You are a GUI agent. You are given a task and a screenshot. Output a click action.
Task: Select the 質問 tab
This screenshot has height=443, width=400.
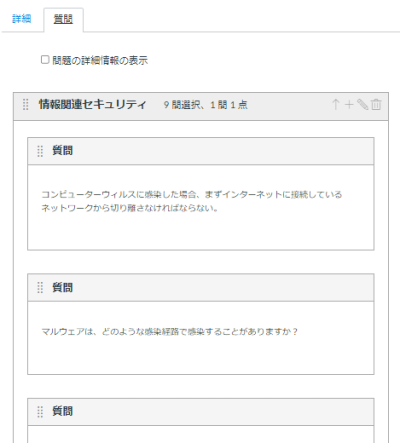pyautogui.click(x=63, y=19)
